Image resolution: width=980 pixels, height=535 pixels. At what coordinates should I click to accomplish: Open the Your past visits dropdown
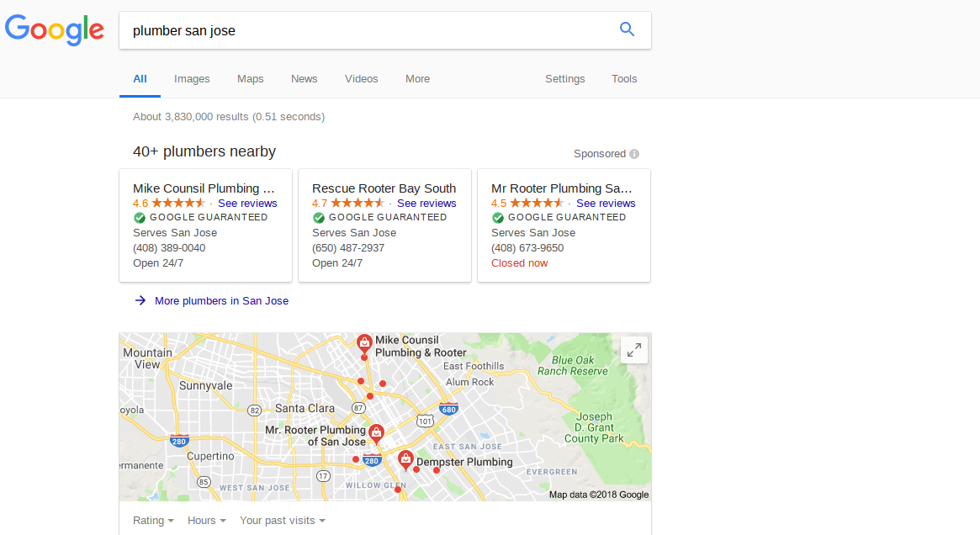click(x=283, y=520)
